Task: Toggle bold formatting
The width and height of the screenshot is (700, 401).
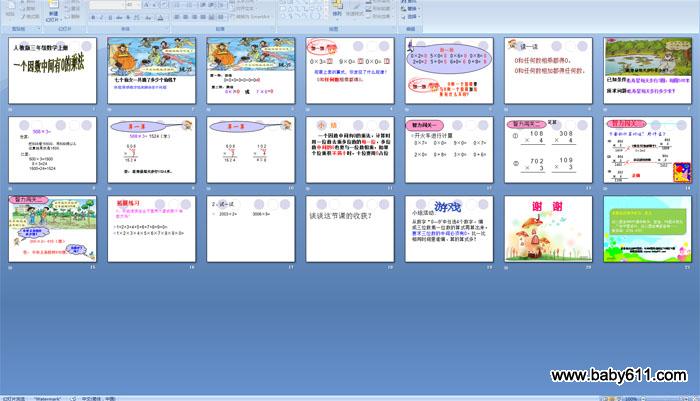Action: pyautogui.click(x=93, y=18)
